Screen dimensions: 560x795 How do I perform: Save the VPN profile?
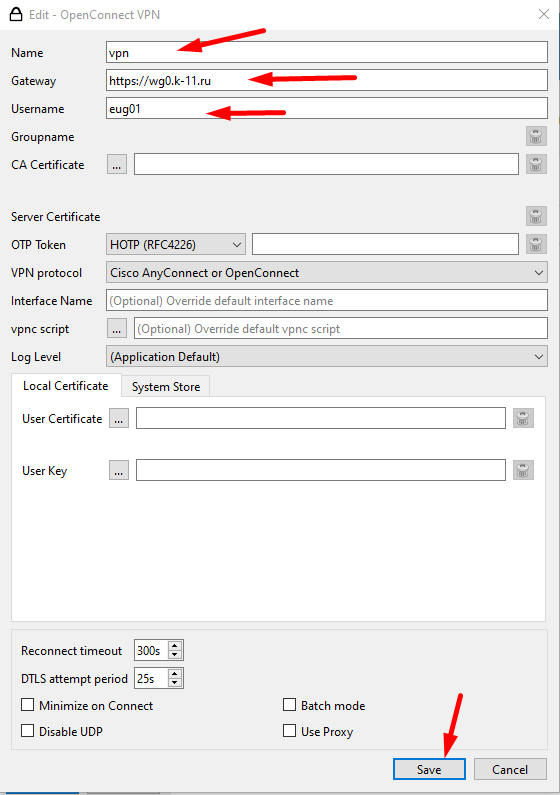tap(429, 769)
